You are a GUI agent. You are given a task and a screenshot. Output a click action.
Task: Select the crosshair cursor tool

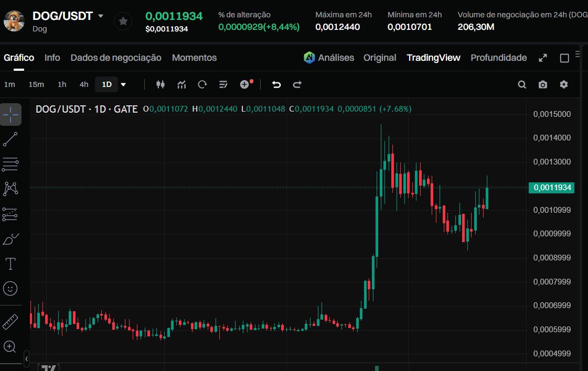click(10, 114)
